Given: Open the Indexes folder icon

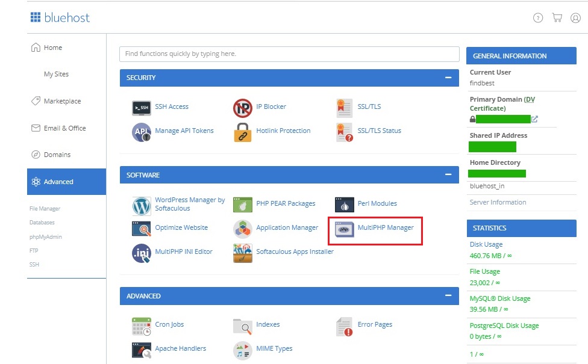Looking at the screenshot, I should pos(243,326).
